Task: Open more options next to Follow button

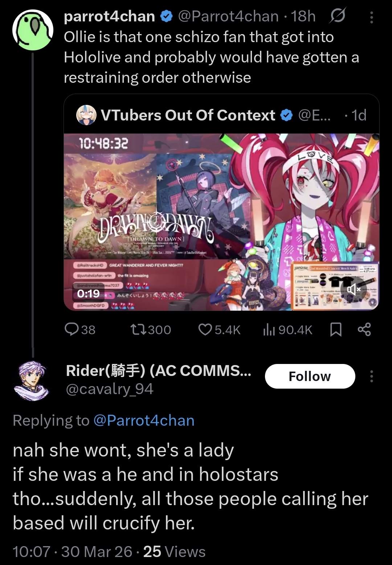Action: 371,376
